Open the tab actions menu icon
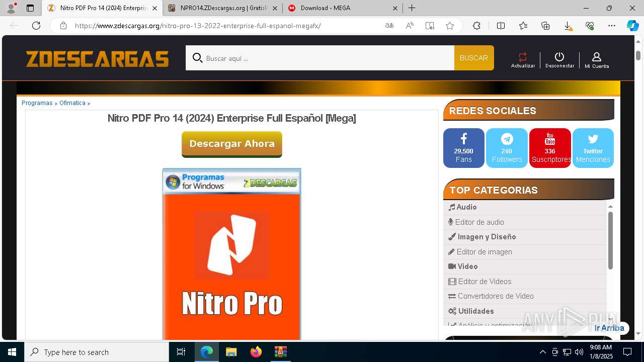644x362 pixels. [30, 8]
